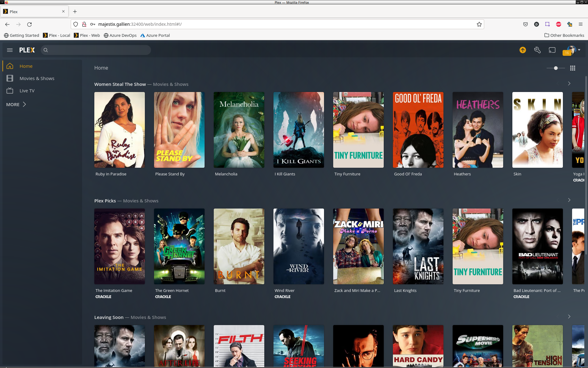The width and height of the screenshot is (588, 368).
Task: Open the Ruby in Paradise poster
Action: 119,130
